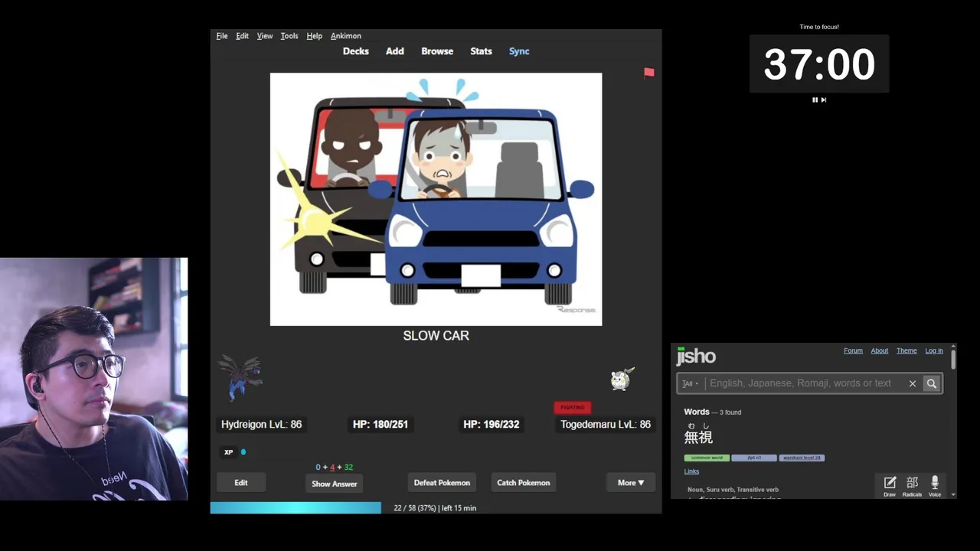Click the '22 / 58 (37%)' progress text

(414, 508)
